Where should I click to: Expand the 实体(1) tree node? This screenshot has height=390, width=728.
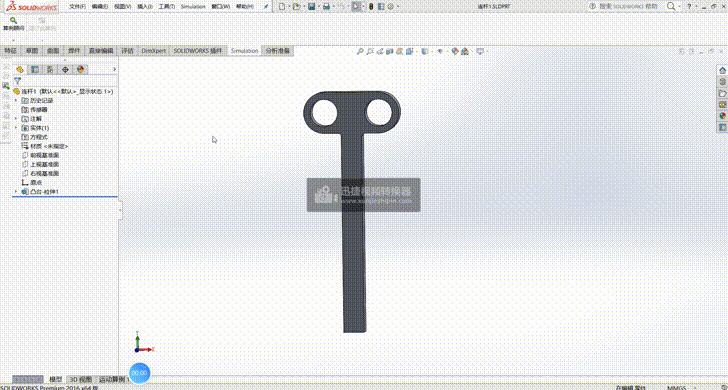point(17,128)
